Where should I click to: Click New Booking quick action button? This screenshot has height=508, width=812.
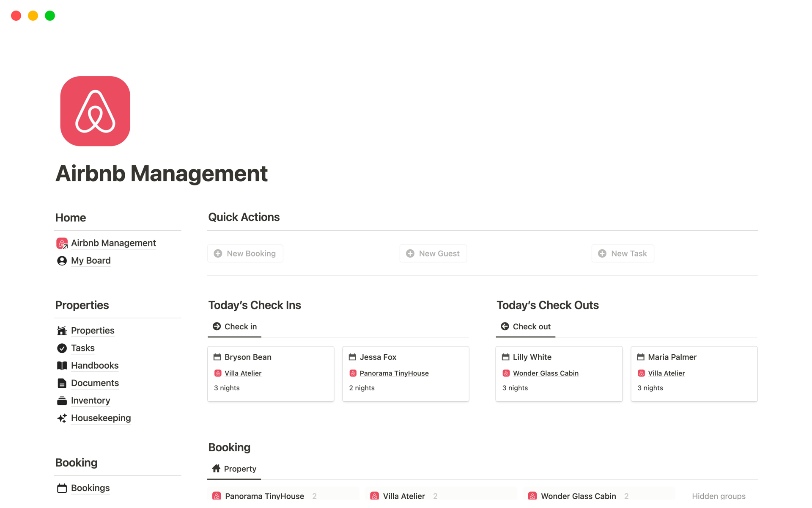coord(246,254)
